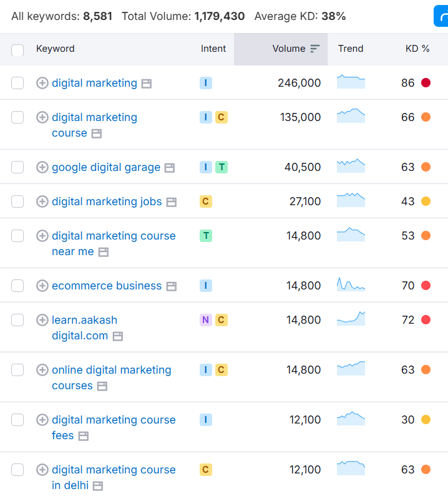Screen dimensions: 448x499
Task: Click the trend sparkline for ecommerce business
Action: [x=351, y=285]
